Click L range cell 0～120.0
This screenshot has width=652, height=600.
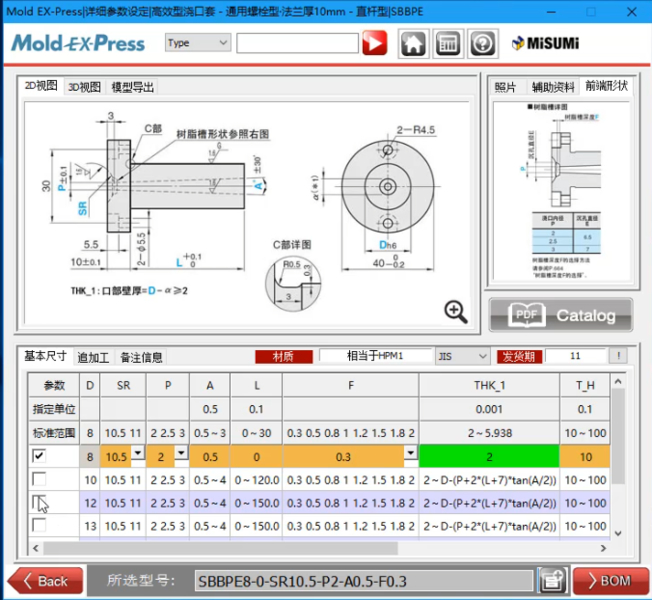[256, 480]
